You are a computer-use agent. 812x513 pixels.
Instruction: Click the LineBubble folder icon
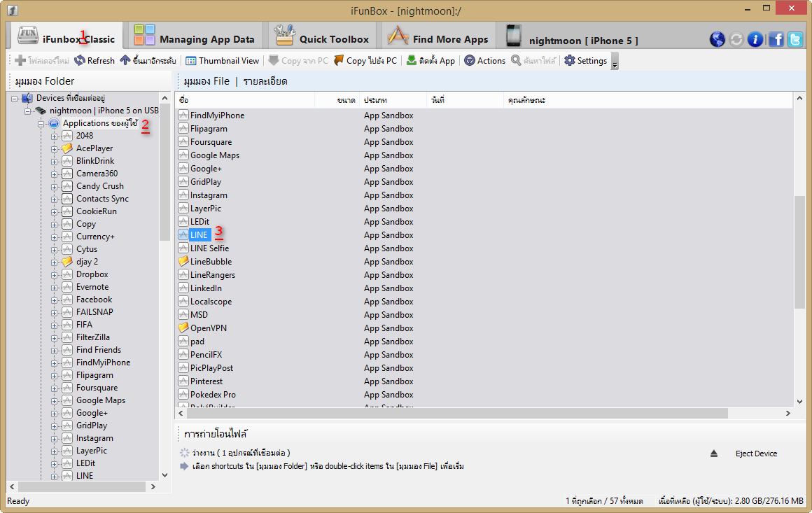(x=183, y=262)
